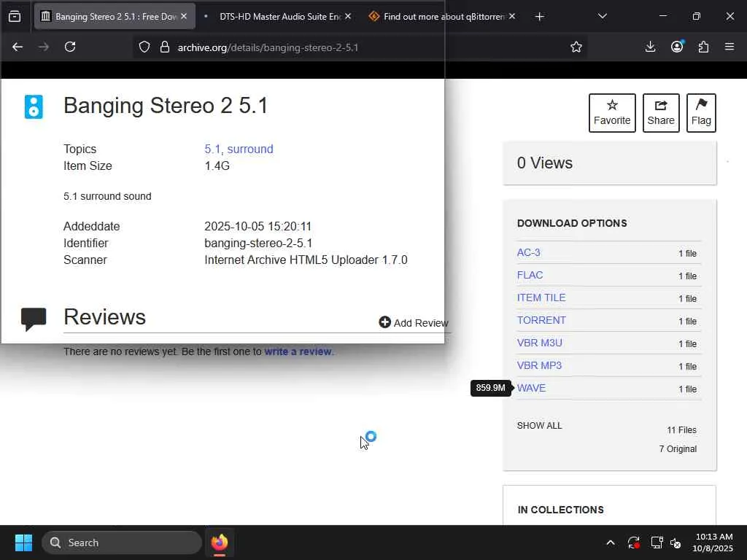Click the IN COLLECTIONS heading
Screen dimensions: 747x560
click(561, 510)
